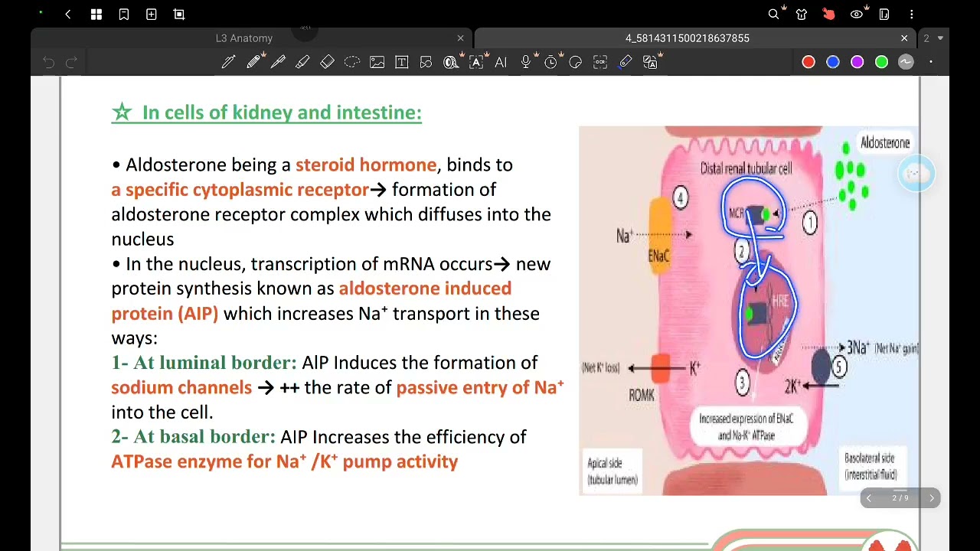
Task: Redo the last undone stroke
Action: (71, 62)
